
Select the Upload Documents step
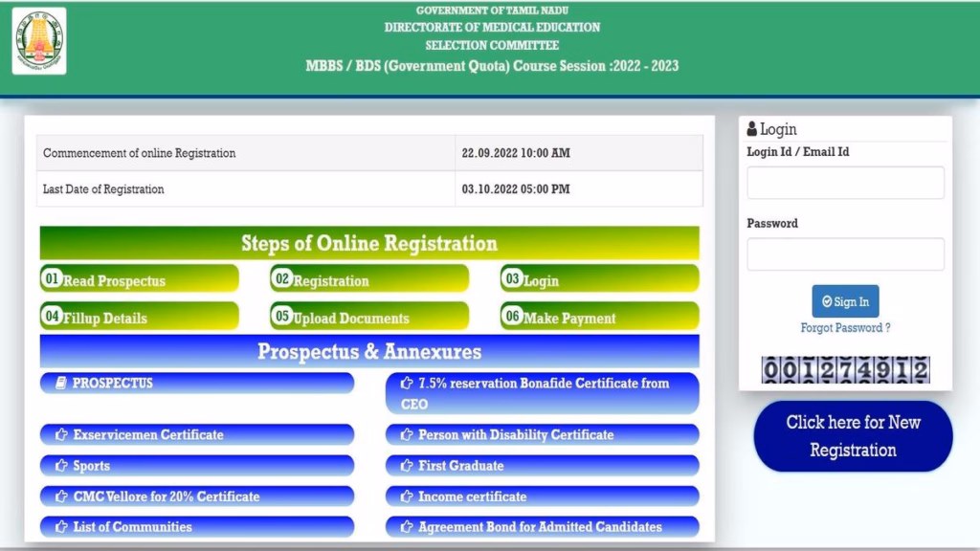click(x=369, y=316)
